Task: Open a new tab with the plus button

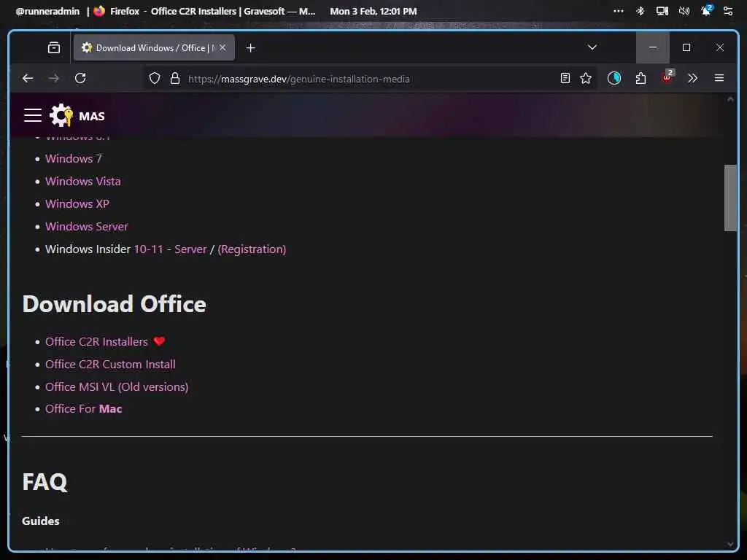Action: (x=251, y=47)
